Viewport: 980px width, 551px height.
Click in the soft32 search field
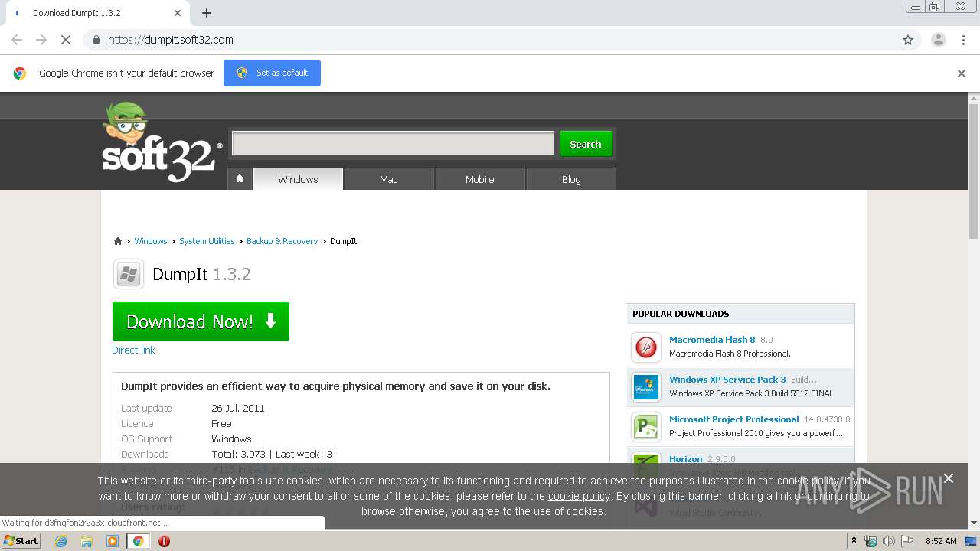coord(393,143)
